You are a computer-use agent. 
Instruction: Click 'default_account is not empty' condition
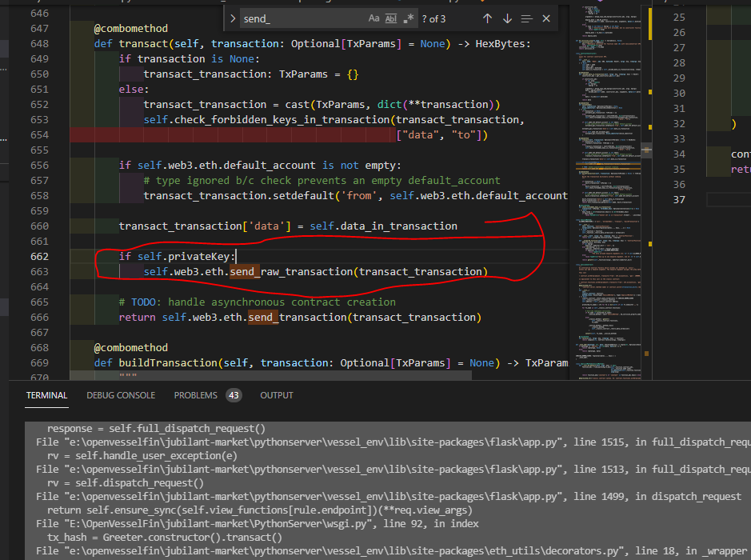coord(312,166)
